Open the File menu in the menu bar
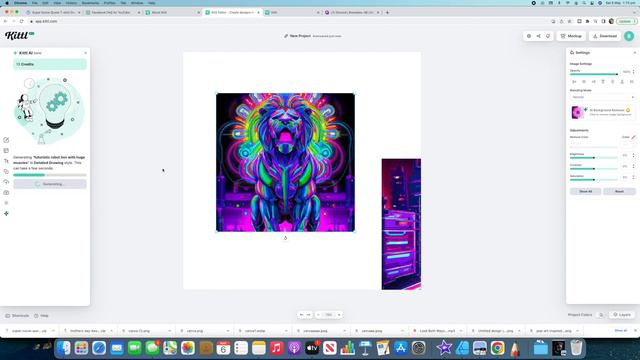Screen dimensions: 640x360 [x=35, y=3]
